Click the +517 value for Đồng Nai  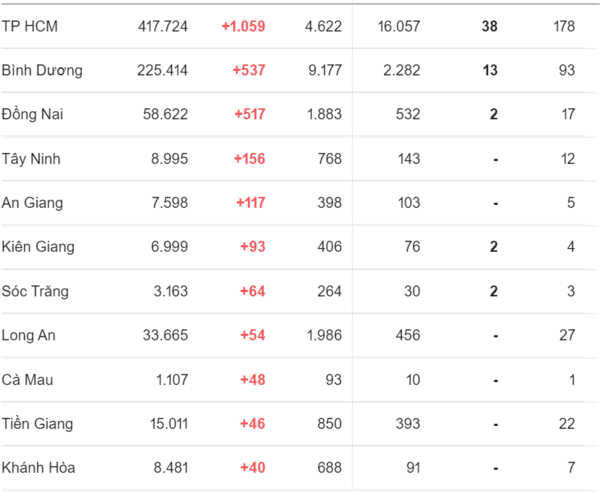(249, 114)
